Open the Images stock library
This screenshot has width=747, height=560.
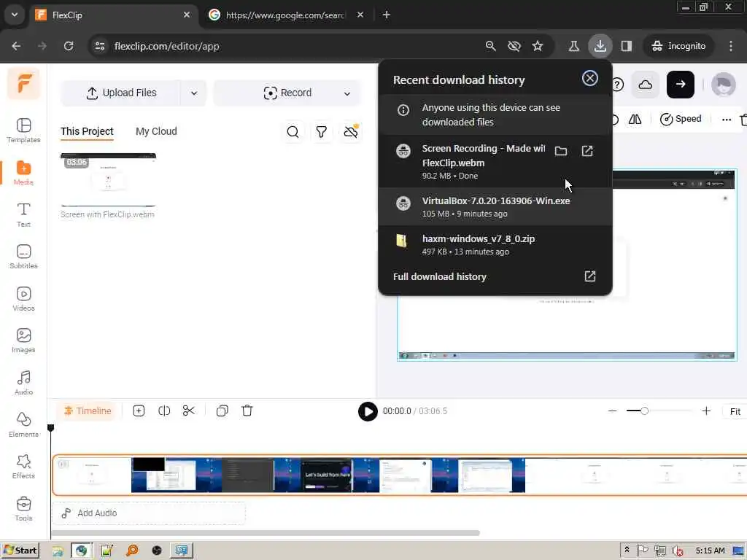point(23,341)
